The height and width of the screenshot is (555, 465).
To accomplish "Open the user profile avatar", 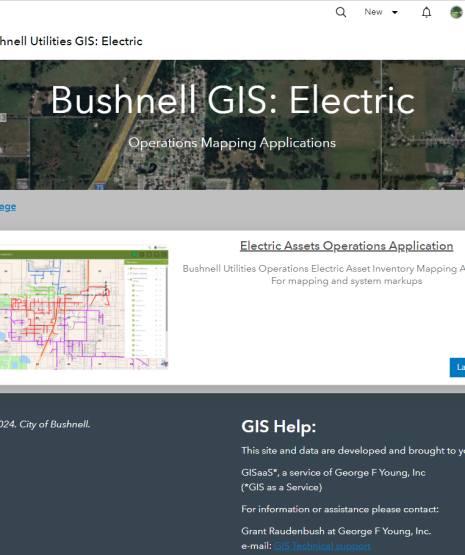I will tap(457, 12).
